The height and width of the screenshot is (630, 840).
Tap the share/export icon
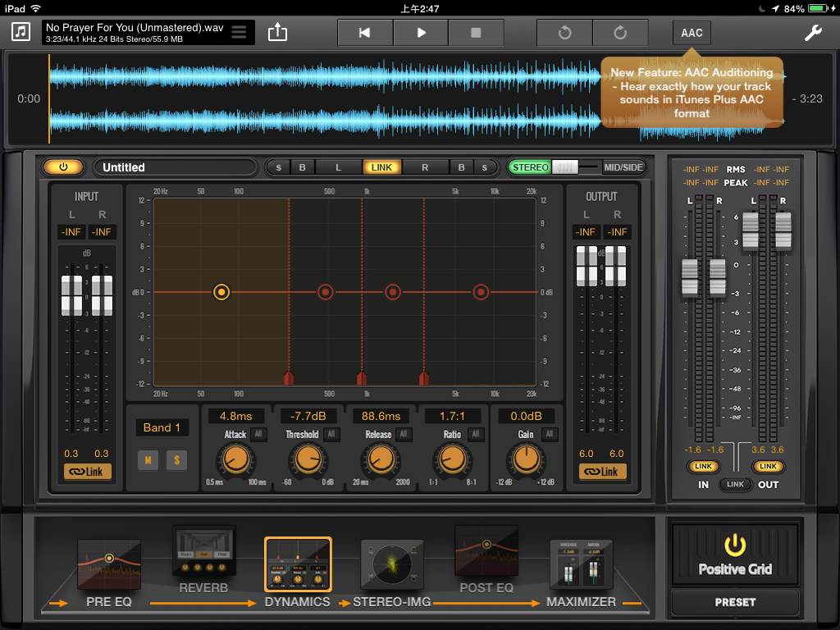277,31
